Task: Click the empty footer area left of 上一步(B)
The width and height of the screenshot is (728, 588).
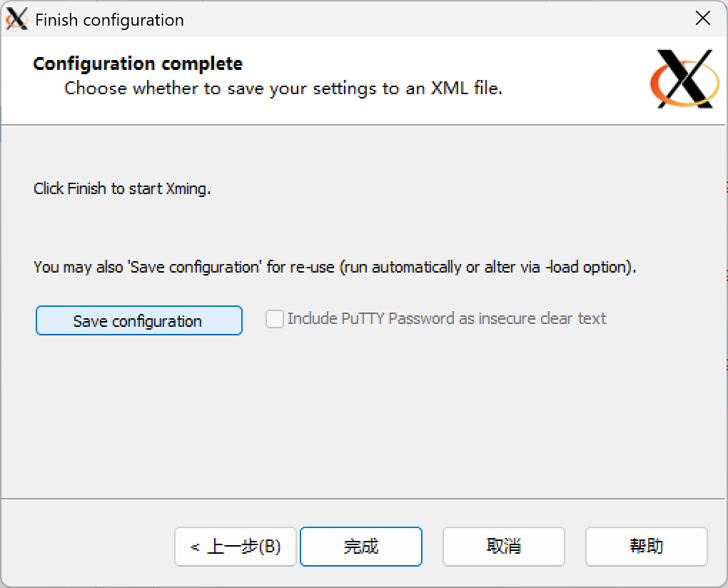Action: 86,547
